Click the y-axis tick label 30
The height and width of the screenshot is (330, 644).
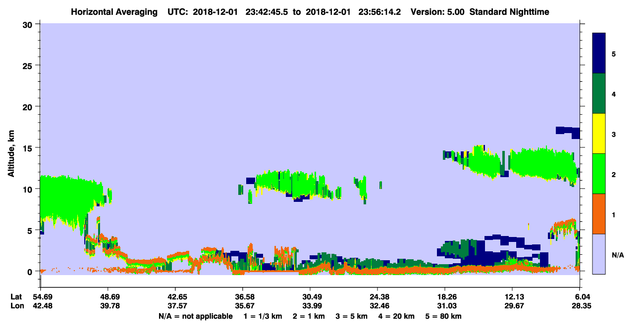29,24
